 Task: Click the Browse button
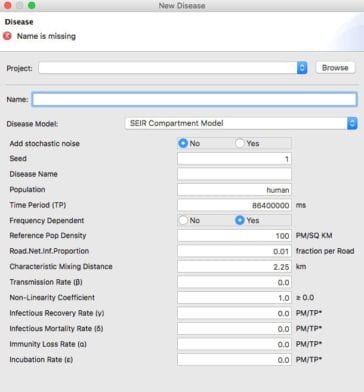pos(335,68)
